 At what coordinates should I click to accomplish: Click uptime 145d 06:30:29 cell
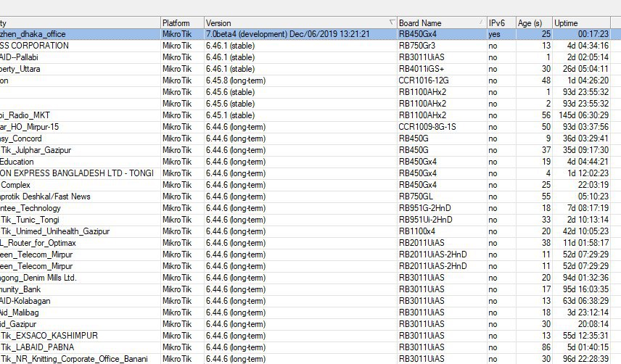(x=581, y=115)
